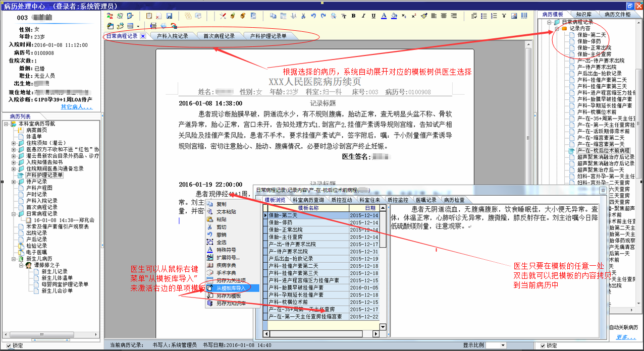The height and width of the screenshot is (351, 644).
Task: Click the 其它病人... link
Action: (x=76, y=107)
